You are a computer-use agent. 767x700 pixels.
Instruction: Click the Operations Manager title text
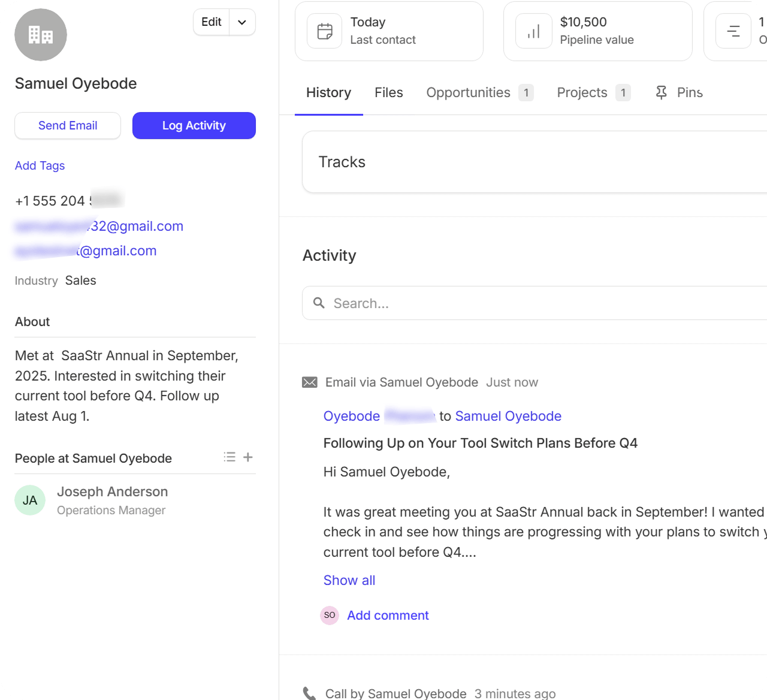[x=111, y=510]
